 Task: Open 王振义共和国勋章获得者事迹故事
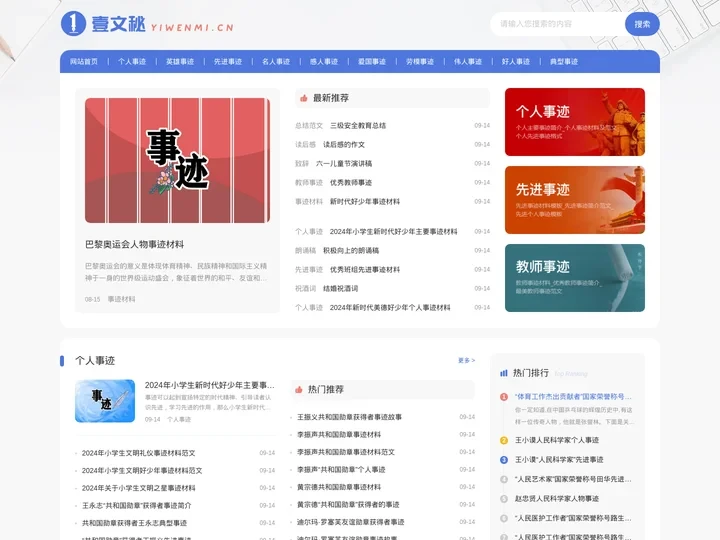point(349,417)
